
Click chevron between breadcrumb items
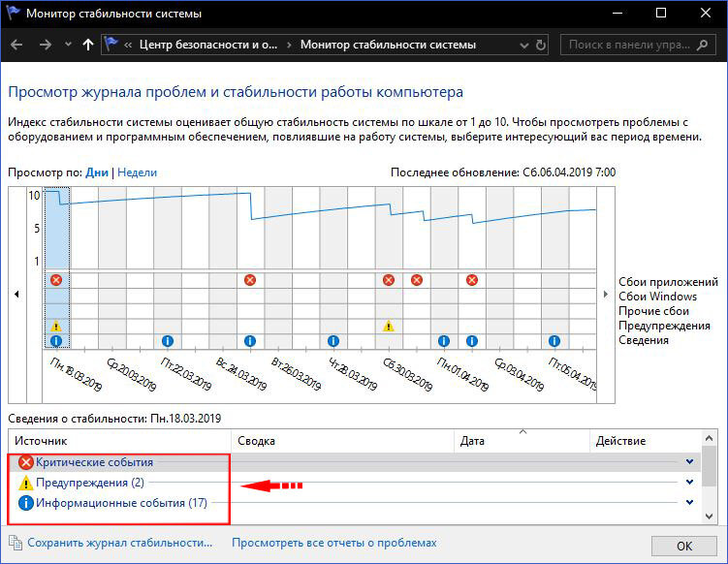pyautogui.click(x=289, y=45)
